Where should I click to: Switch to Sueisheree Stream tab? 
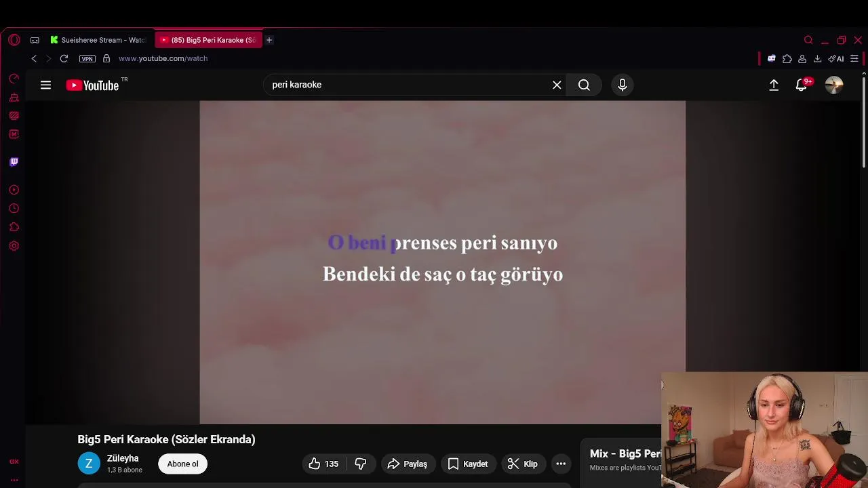point(98,40)
